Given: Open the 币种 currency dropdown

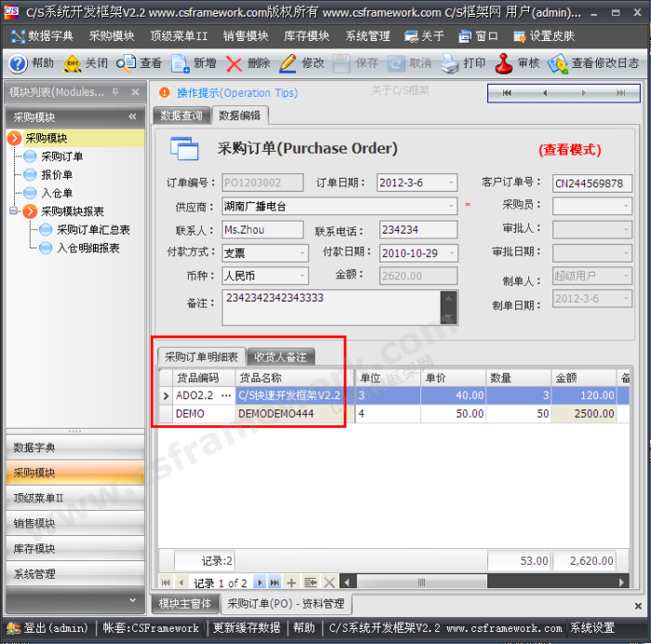Looking at the screenshot, I should coord(301,276).
